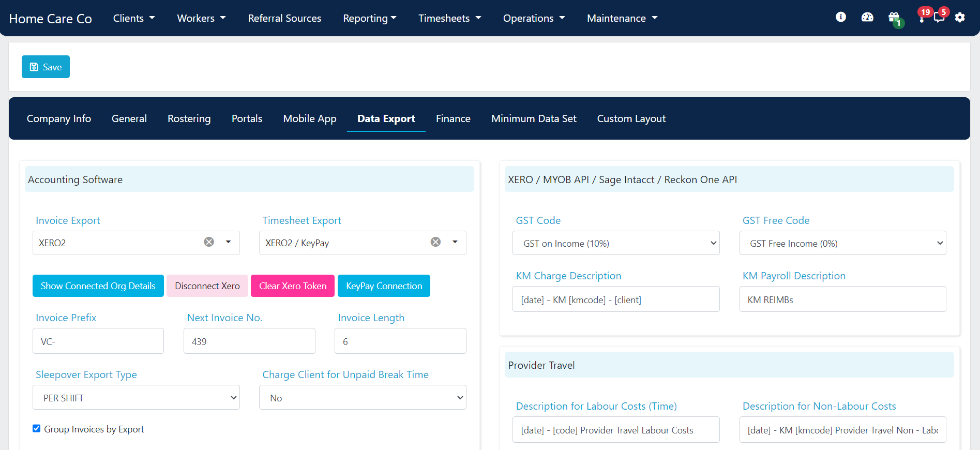Viewport: 980px width, 450px height.
Task: Switch to the Portals tab
Action: coord(247,118)
